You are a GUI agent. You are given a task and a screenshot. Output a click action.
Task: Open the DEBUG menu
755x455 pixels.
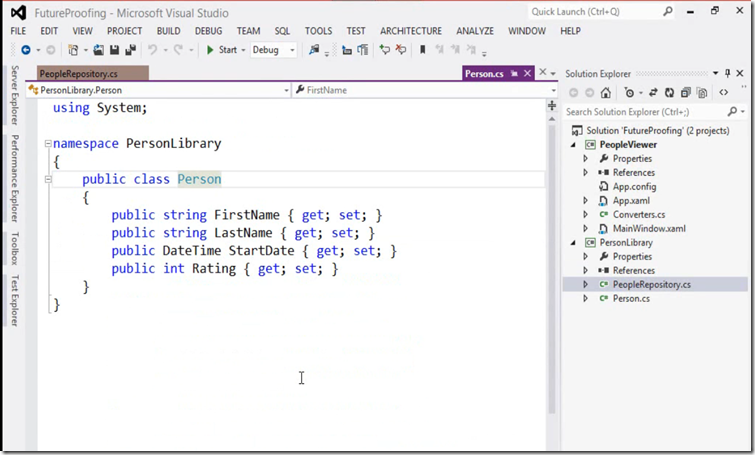208,31
